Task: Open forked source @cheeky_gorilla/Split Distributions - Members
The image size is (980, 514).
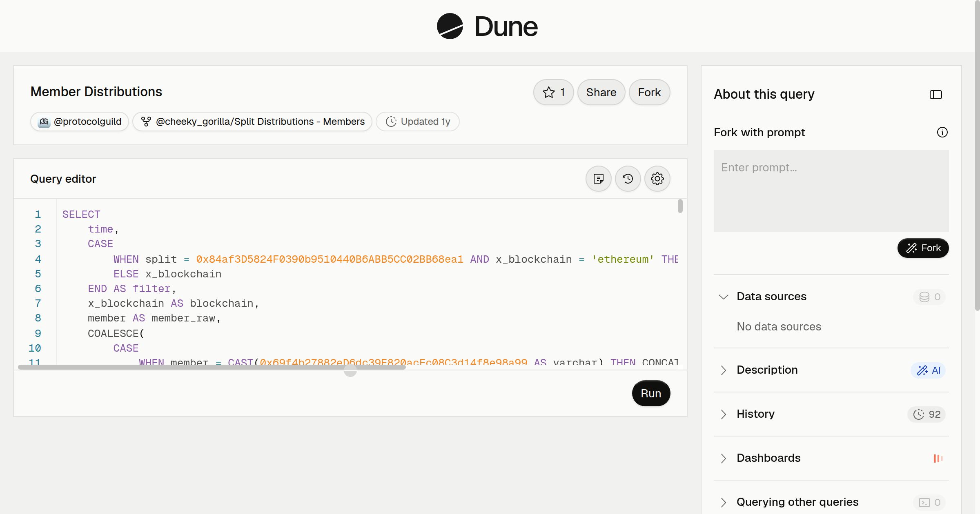Action: click(252, 122)
